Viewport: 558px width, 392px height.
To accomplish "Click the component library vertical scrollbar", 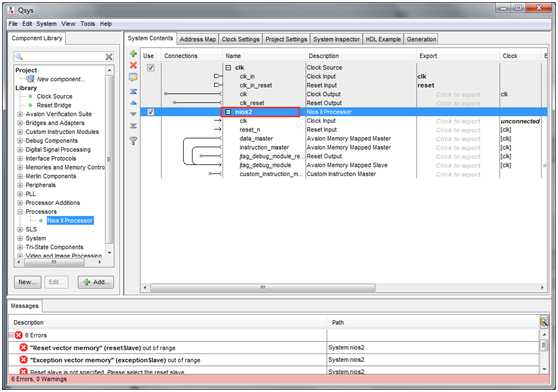I will pos(109,159).
